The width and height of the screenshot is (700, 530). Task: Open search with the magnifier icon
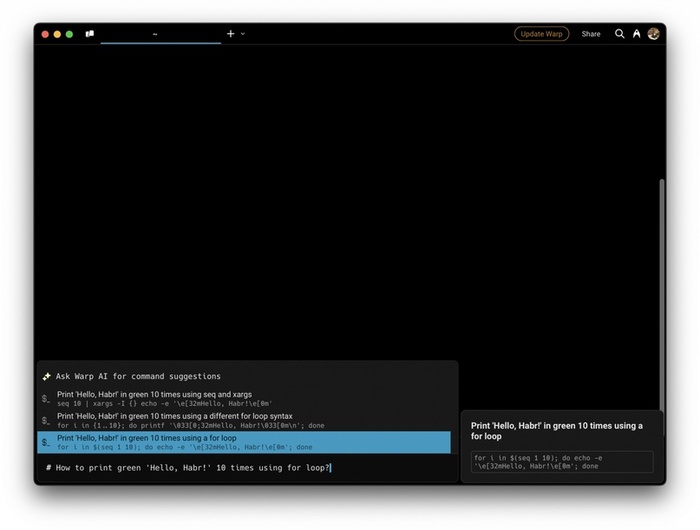pos(619,34)
